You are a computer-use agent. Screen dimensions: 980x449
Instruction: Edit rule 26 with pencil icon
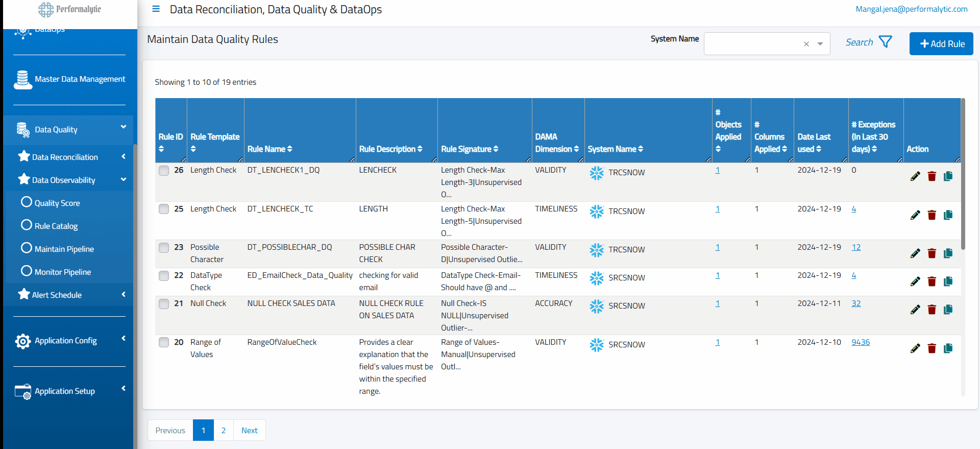tap(915, 176)
